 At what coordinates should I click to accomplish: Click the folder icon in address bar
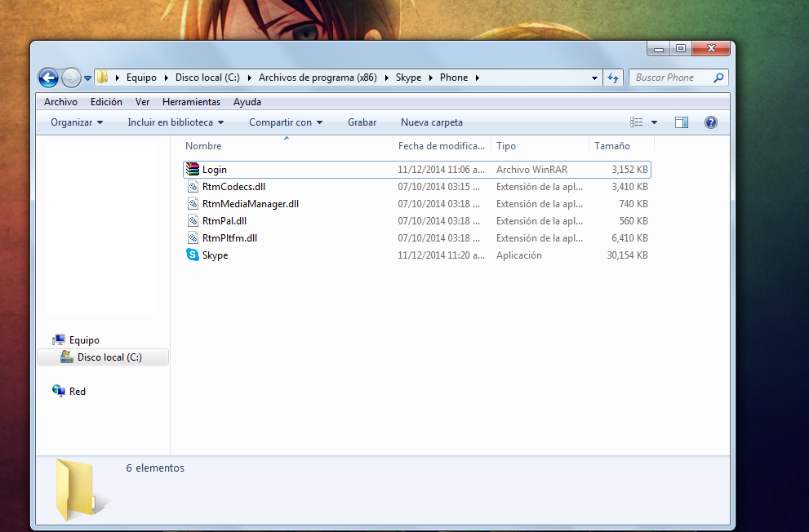(103, 78)
